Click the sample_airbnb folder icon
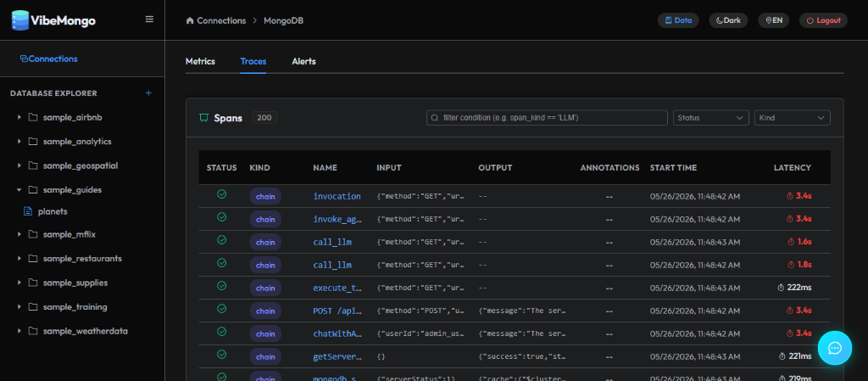 pos(33,117)
